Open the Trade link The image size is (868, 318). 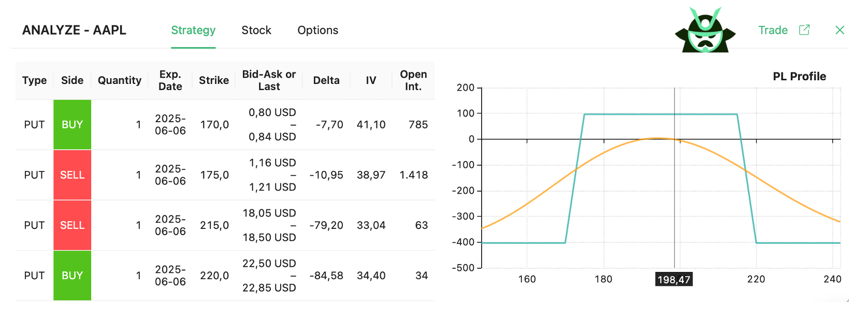click(x=773, y=30)
